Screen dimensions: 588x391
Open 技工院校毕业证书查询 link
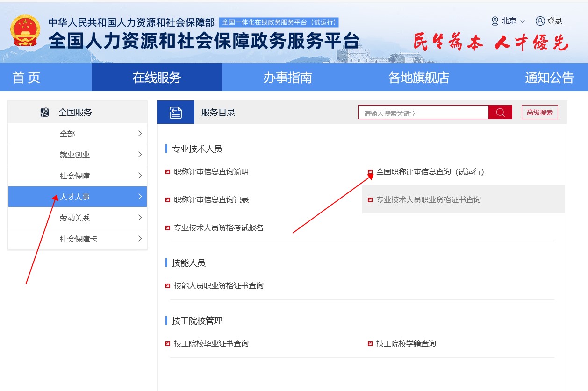click(211, 344)
